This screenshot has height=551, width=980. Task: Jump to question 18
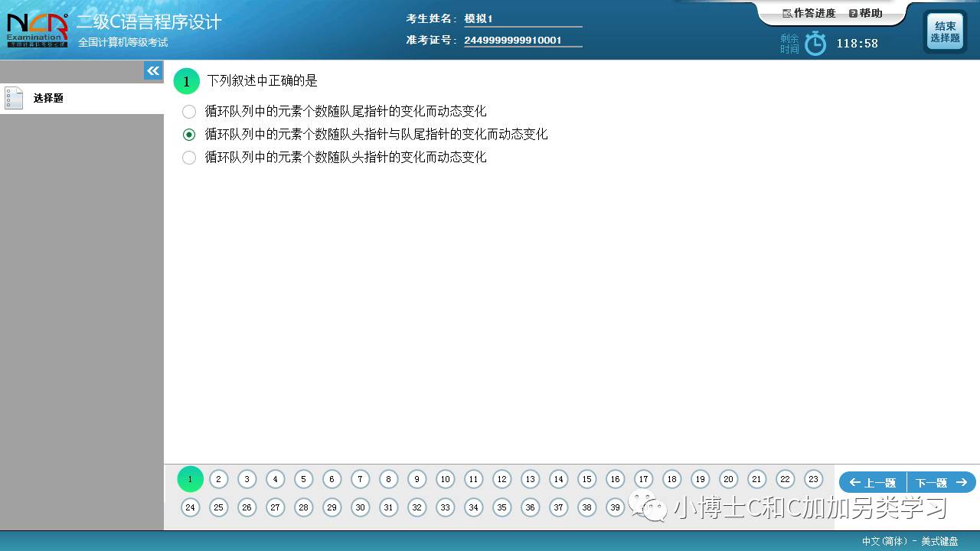pyautogui.click(x=671, y=479)
